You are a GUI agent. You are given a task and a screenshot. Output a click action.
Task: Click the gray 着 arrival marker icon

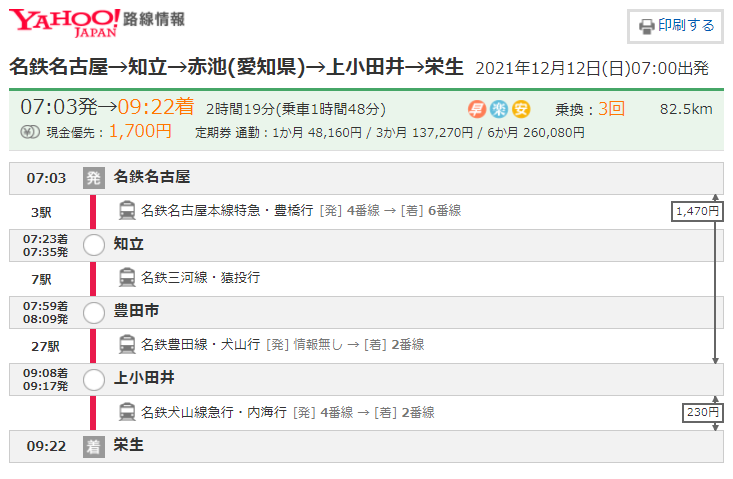pos(93,447)
